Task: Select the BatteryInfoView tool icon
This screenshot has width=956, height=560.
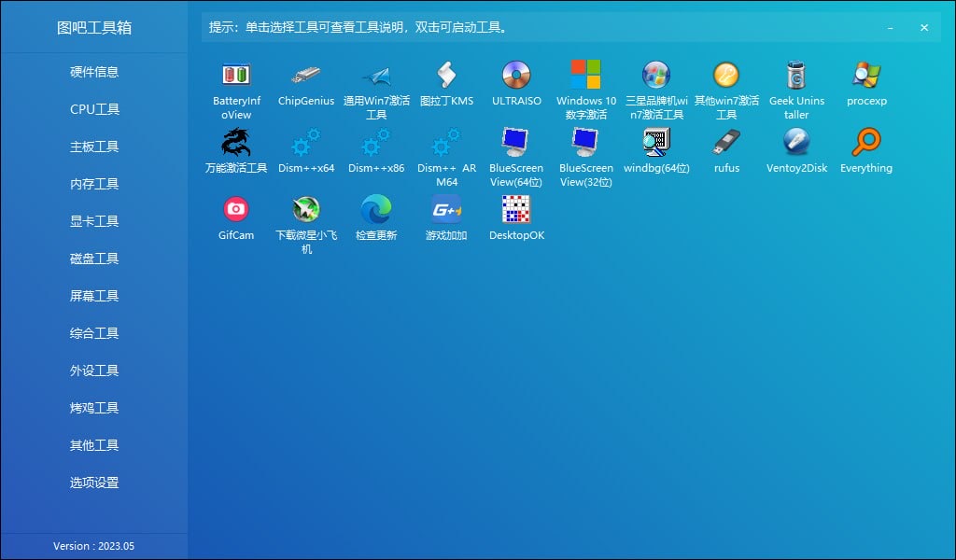Action: (x=236, y=76)
